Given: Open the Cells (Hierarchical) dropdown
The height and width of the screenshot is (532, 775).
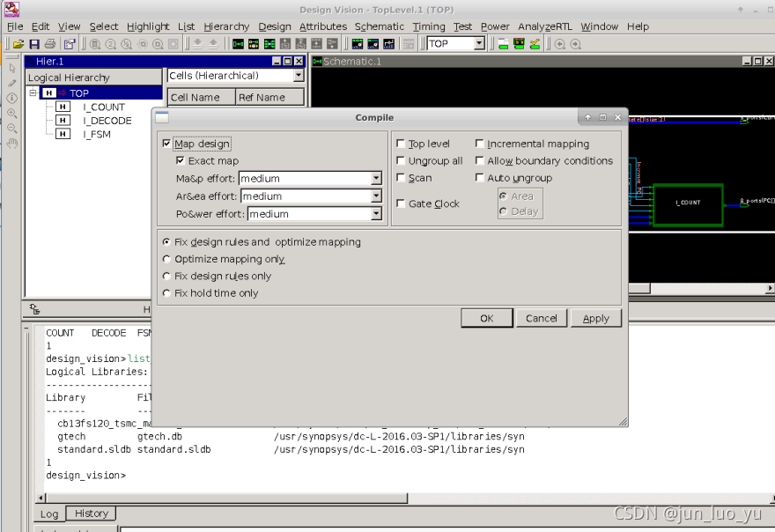Looking at the screenshot, I should [299, 76].
